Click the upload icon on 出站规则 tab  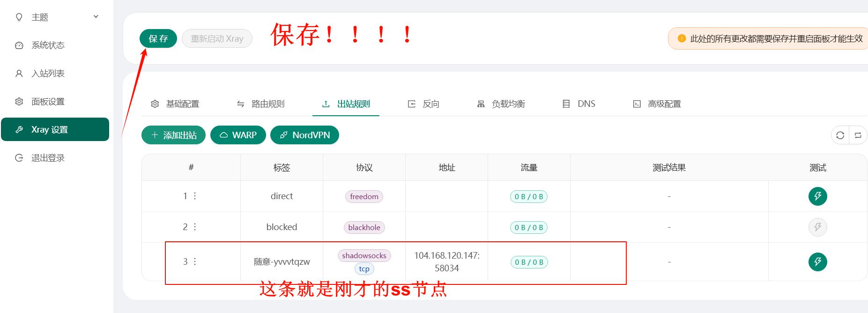pos(326,104)
